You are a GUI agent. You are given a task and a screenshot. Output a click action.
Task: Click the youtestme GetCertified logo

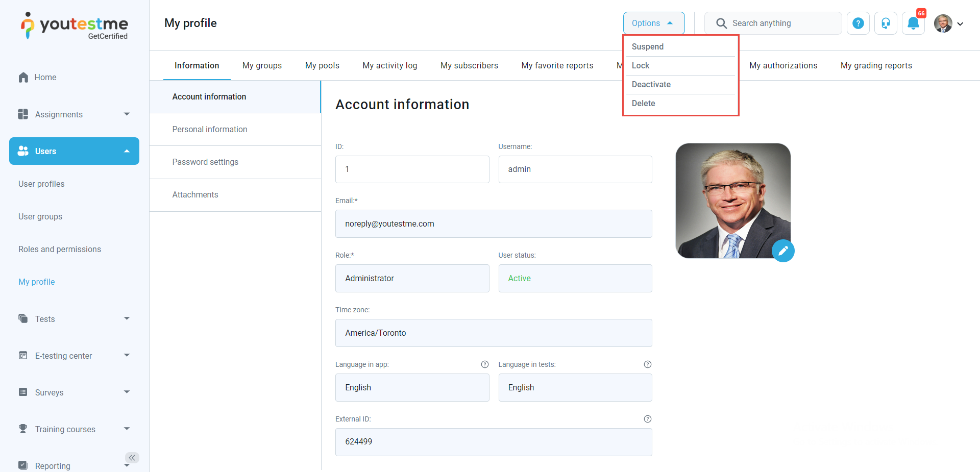[x=75, y=26]
